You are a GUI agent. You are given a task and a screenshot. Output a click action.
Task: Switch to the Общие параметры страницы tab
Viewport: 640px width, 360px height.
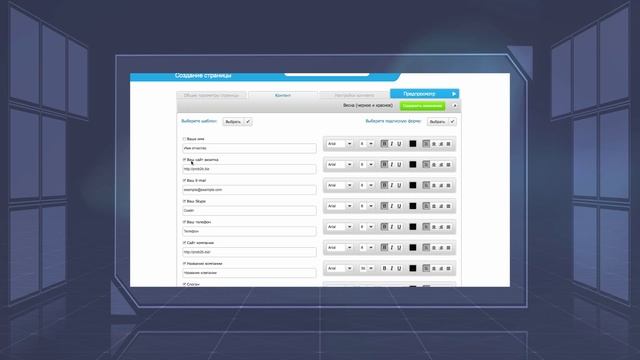pos(211,96)
